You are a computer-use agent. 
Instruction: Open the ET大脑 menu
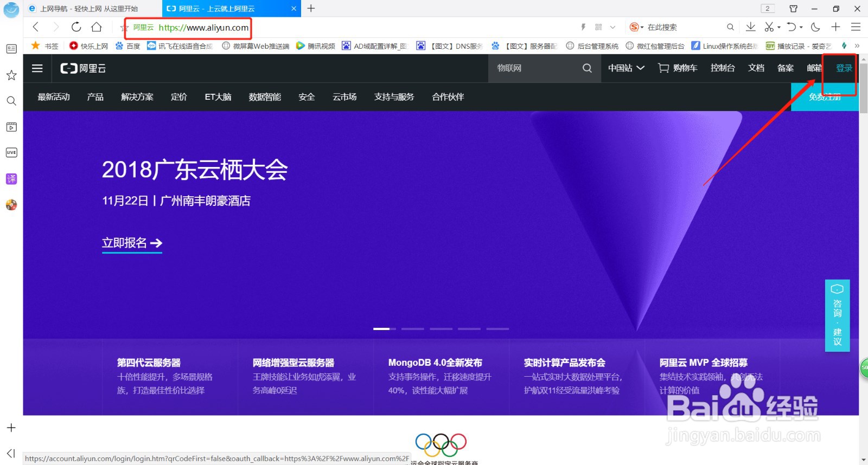click(218, 97)
